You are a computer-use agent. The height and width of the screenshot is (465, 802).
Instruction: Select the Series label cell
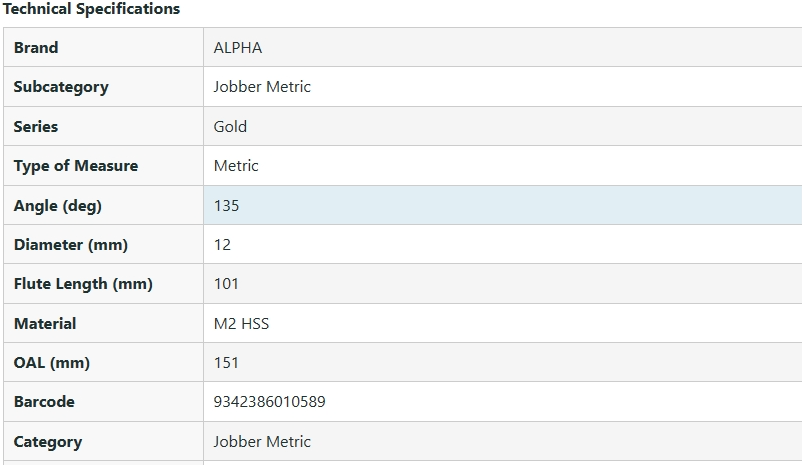tap(36, 127)
